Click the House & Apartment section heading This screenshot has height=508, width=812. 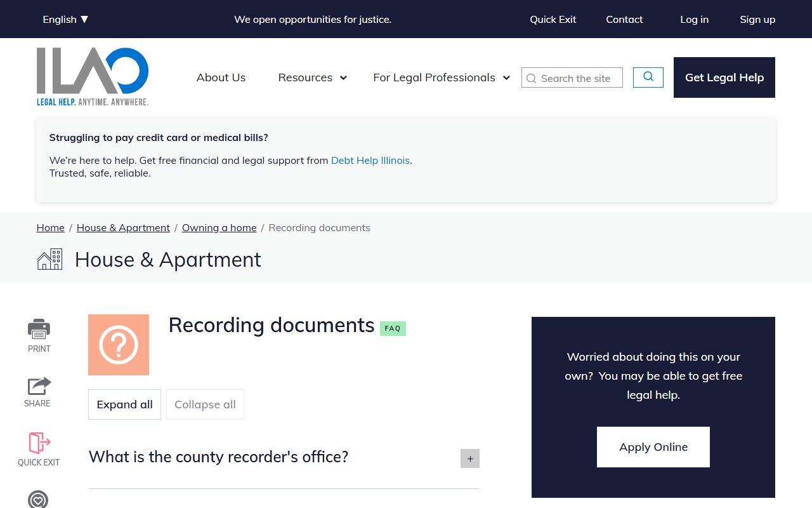tap(168, 259)
